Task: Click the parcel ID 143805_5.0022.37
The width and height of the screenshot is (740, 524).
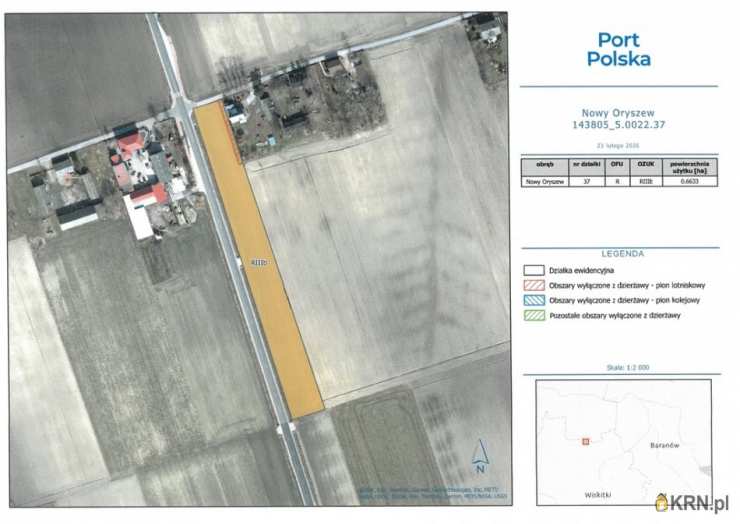Action: click(x=623, y=125)
